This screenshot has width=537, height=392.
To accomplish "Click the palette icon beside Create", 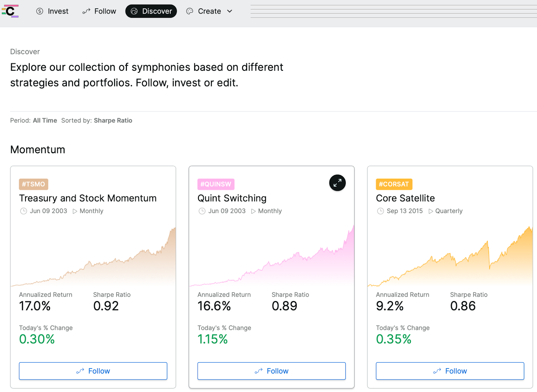I will pos(190,11).
